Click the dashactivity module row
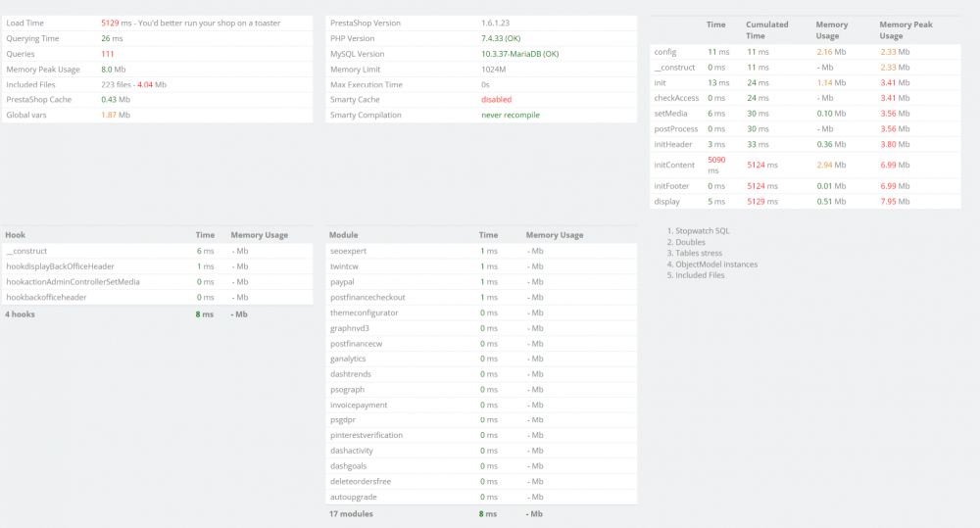This screenshot has height=528, width=980. [481, 451]
